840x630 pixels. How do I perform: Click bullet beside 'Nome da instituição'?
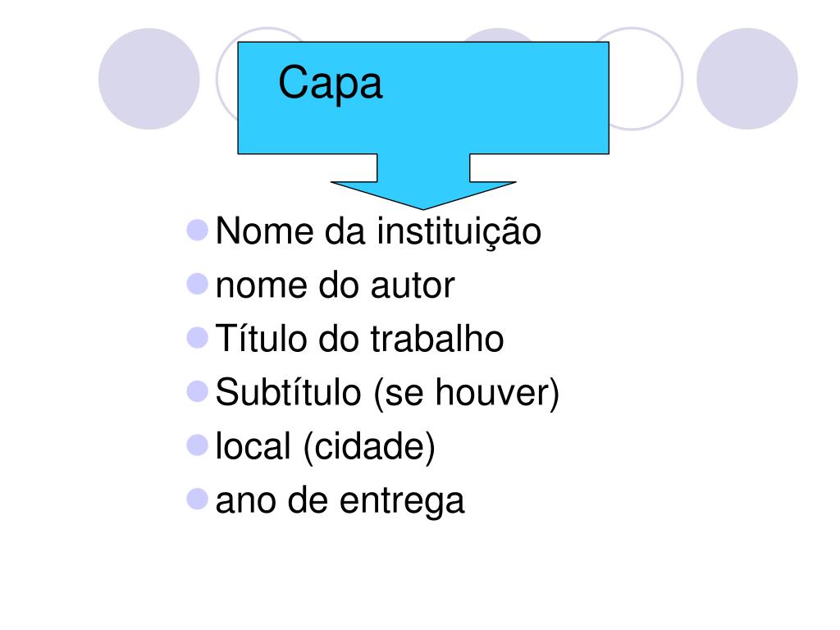(x=197, y=231)
